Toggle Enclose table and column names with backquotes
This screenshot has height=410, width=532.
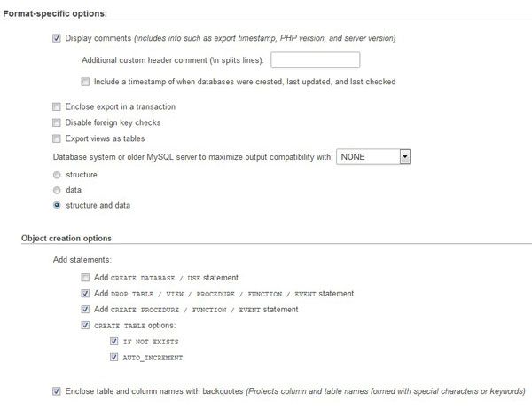point(58,390)
